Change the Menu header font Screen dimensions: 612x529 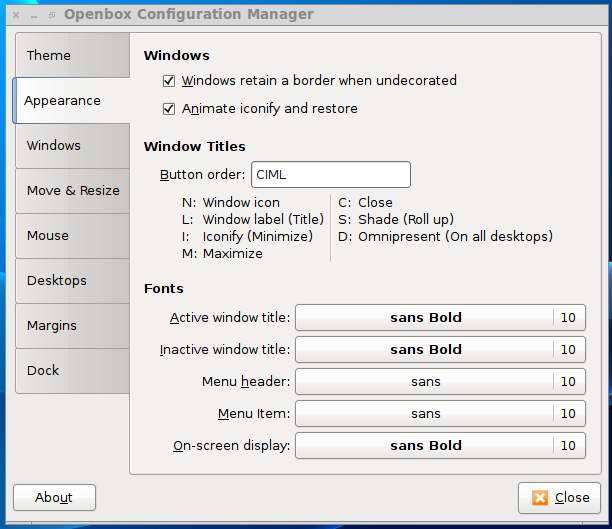pos(440,381)
